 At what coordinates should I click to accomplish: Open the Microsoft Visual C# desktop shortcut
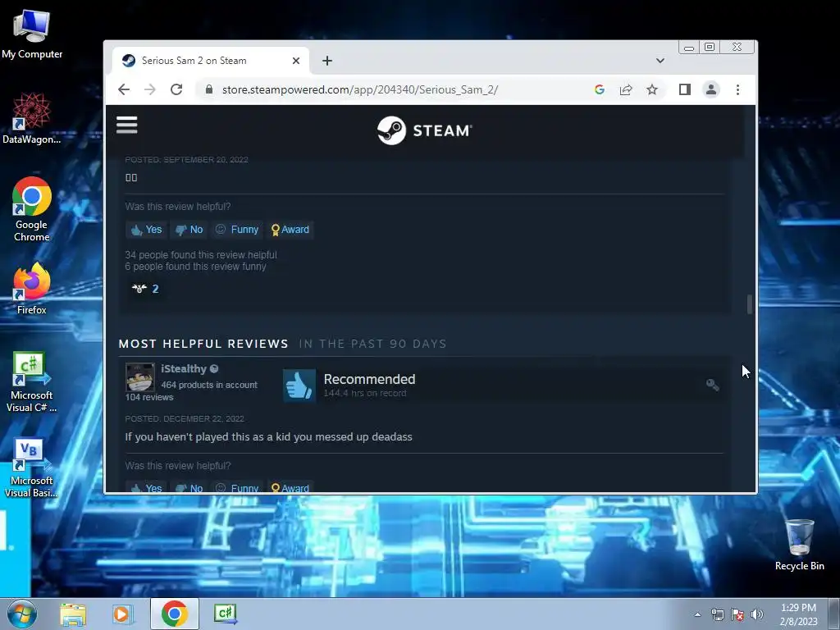32,382
